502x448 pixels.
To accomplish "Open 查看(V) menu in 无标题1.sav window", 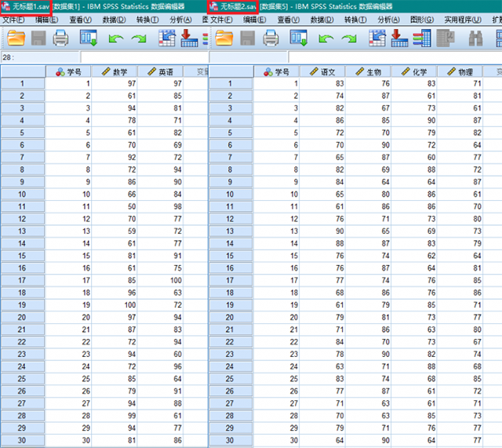I will [x=81, y=20].
